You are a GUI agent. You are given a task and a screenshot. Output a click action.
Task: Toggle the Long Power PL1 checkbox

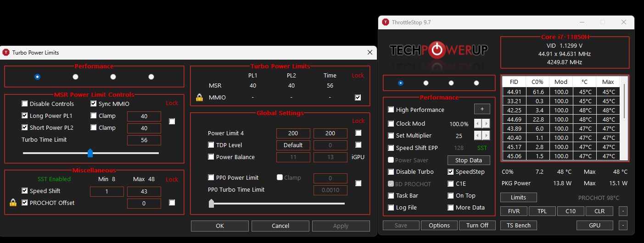[x=25, y=116]
